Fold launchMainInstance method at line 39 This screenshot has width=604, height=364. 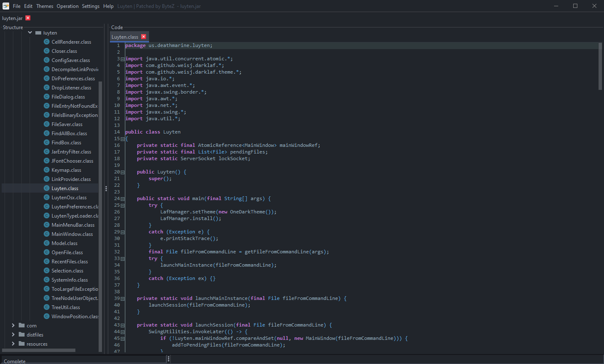click(122, 299)
